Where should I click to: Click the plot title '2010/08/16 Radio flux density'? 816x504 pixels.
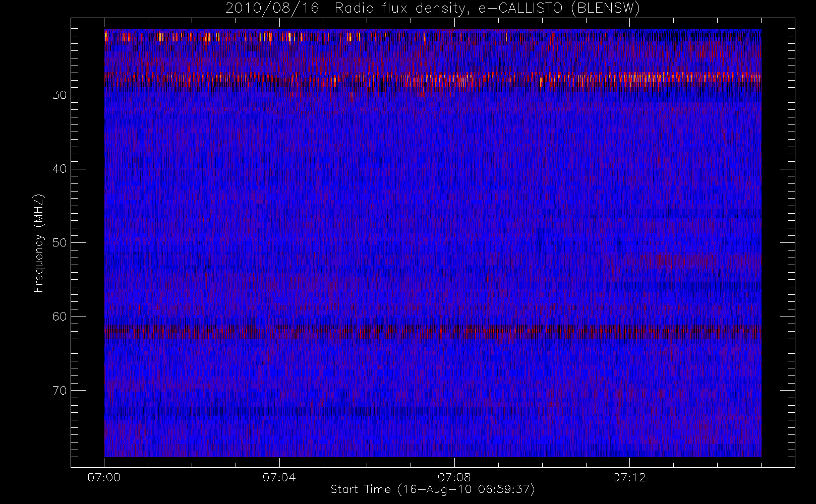(432, 9)
